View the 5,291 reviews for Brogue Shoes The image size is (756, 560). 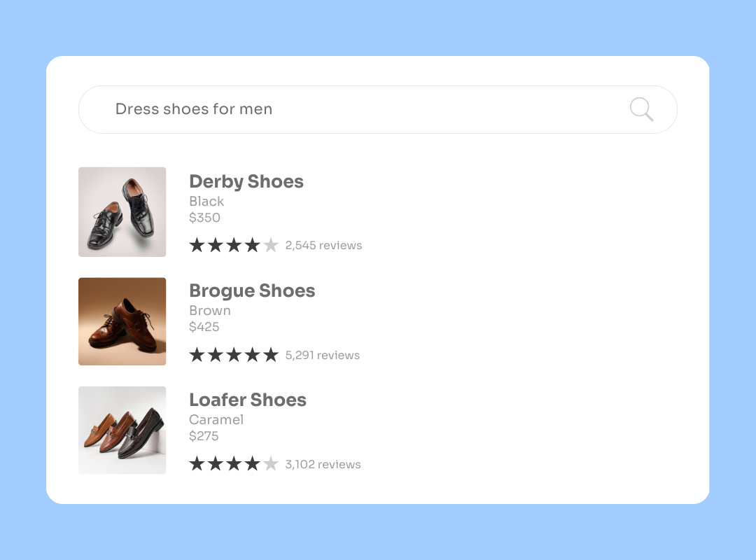(323, 355)
